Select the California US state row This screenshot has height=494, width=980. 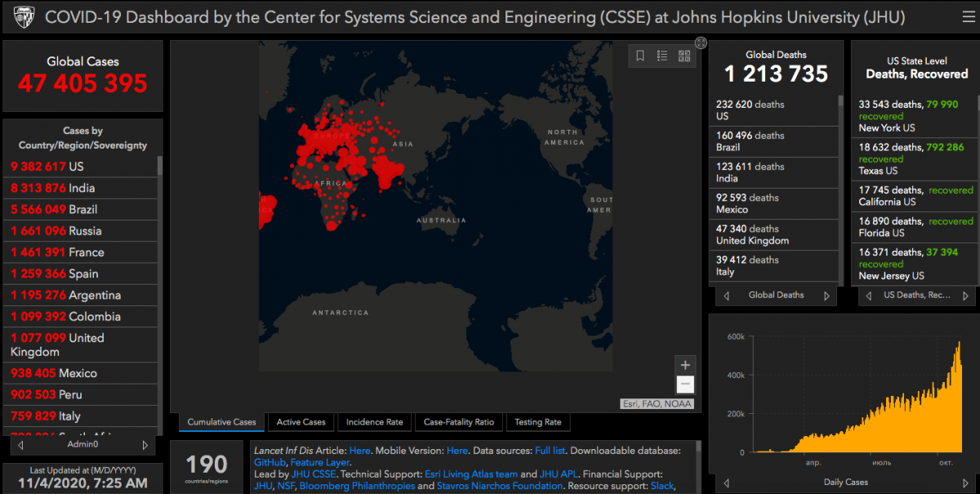(x=914, y=196)
